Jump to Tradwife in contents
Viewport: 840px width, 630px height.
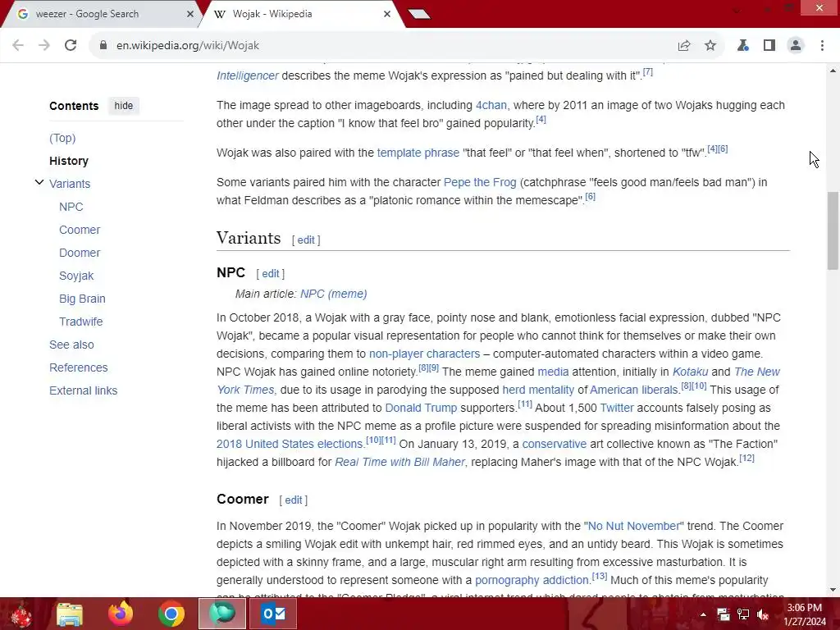coord(80,322)
